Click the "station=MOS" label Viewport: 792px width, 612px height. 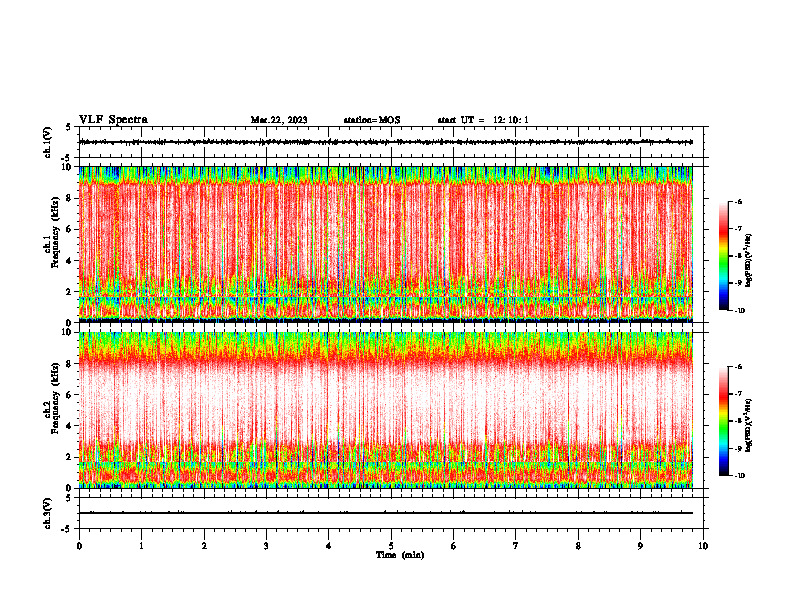point(372,120)
